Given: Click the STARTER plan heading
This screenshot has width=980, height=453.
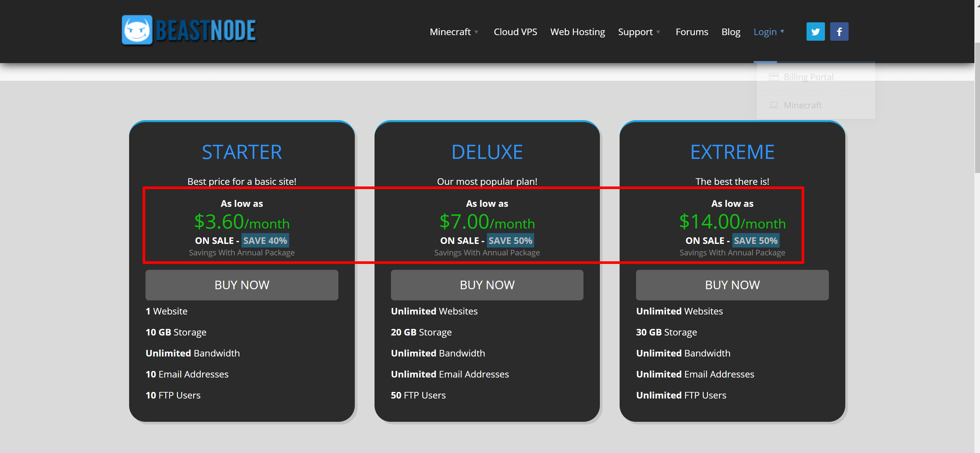Looking at the screenshot, I should click(x=241, y=152).
